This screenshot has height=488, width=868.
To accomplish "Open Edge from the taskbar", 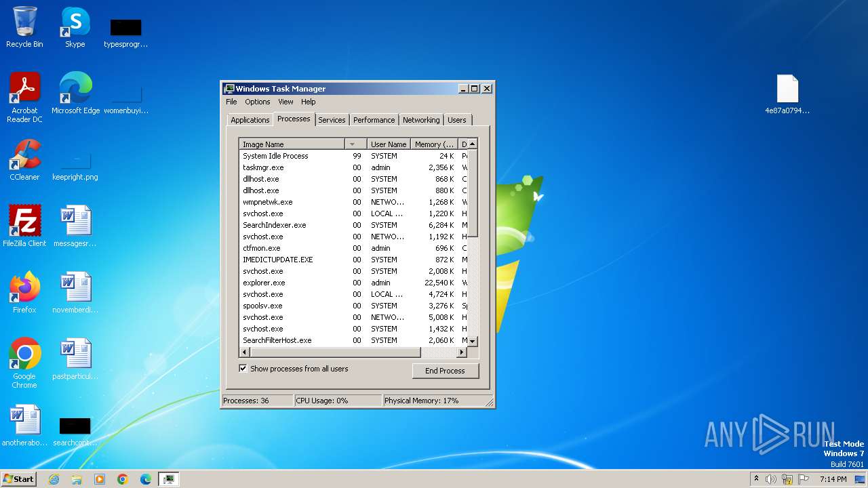I will 146,479.
